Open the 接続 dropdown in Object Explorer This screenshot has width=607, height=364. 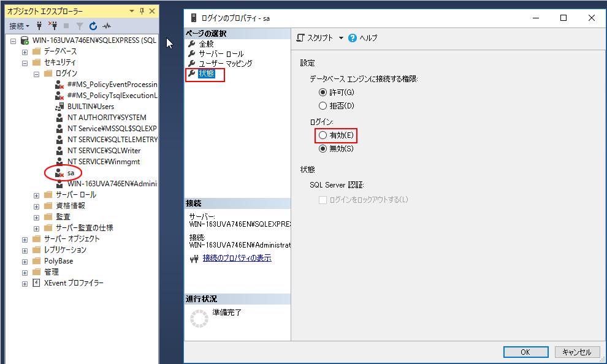click(20, 26)
